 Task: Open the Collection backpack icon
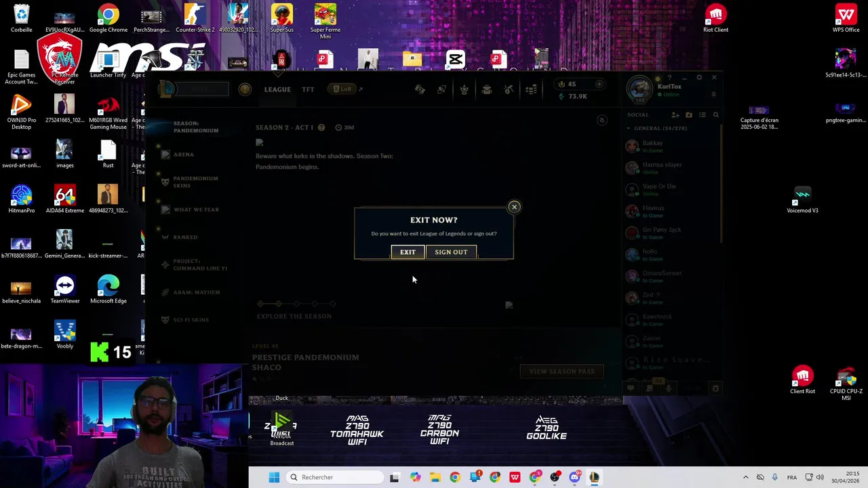click(486, 89)
